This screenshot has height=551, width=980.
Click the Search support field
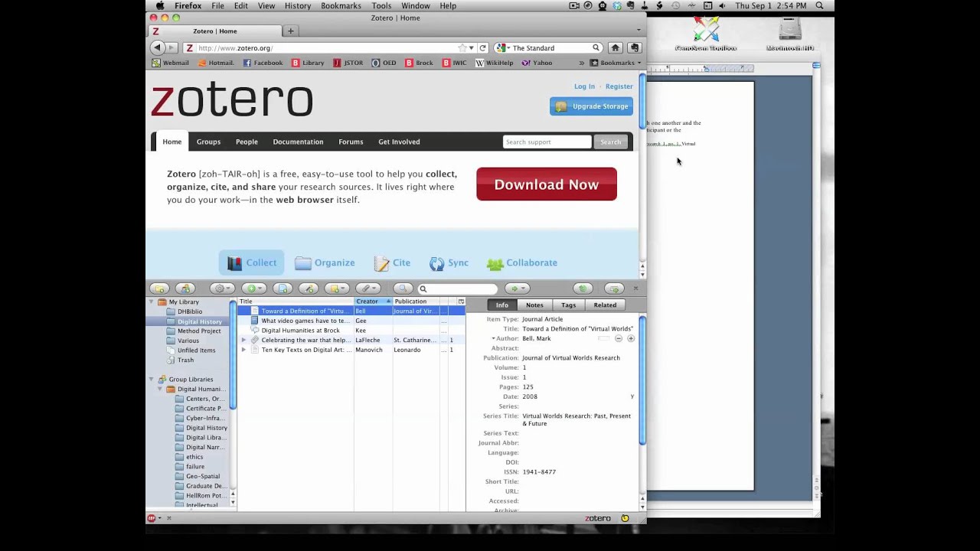547,142
